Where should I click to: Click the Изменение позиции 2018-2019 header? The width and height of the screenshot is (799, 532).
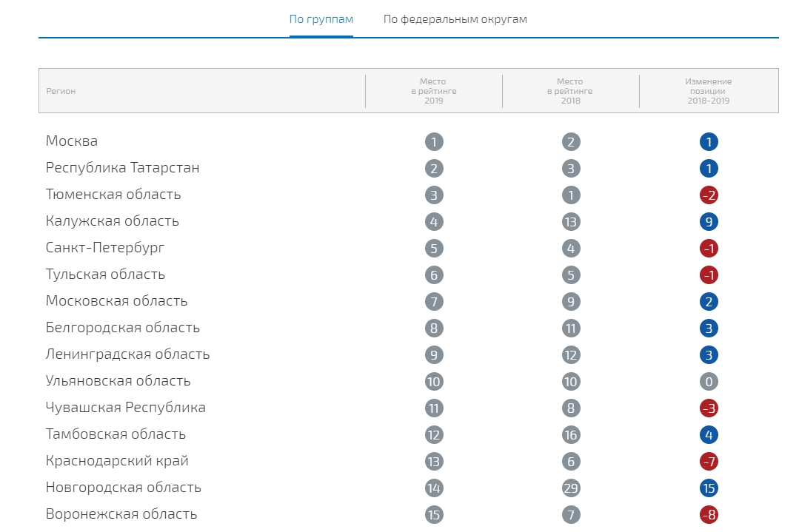(709, 91)
